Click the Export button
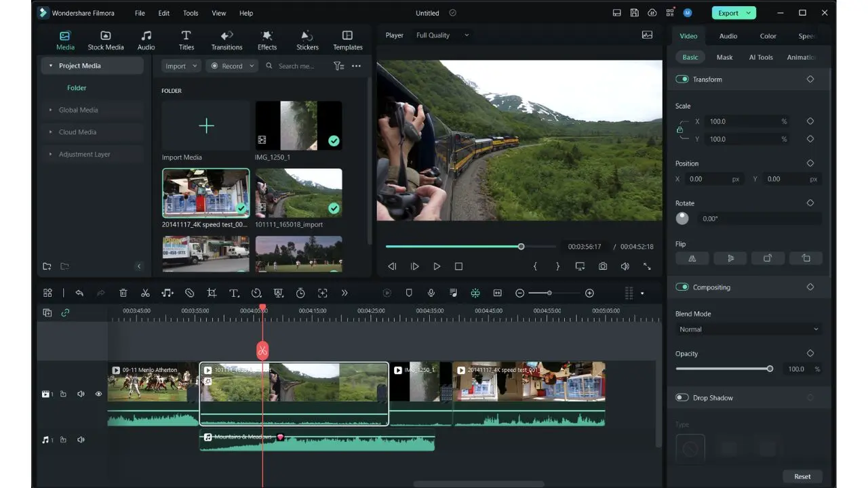Viewport: 868px width, 488px height. coord(734,13)
